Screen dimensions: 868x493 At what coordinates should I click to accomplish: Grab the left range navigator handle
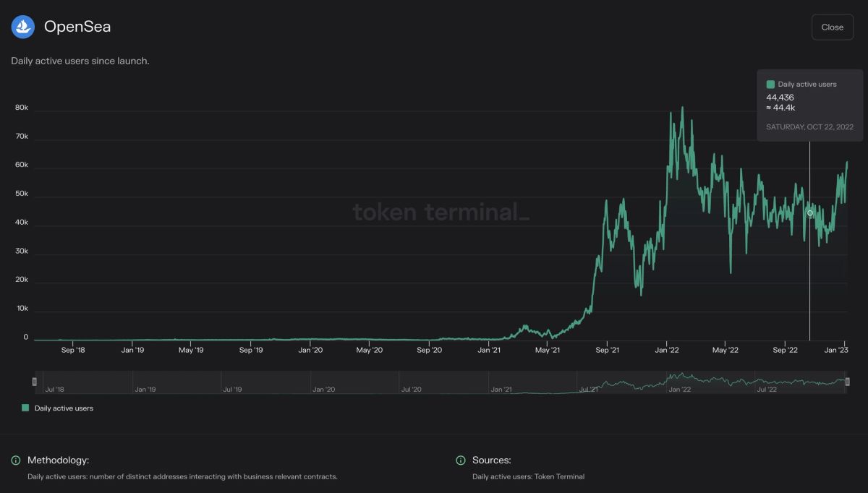coord(34,382)
